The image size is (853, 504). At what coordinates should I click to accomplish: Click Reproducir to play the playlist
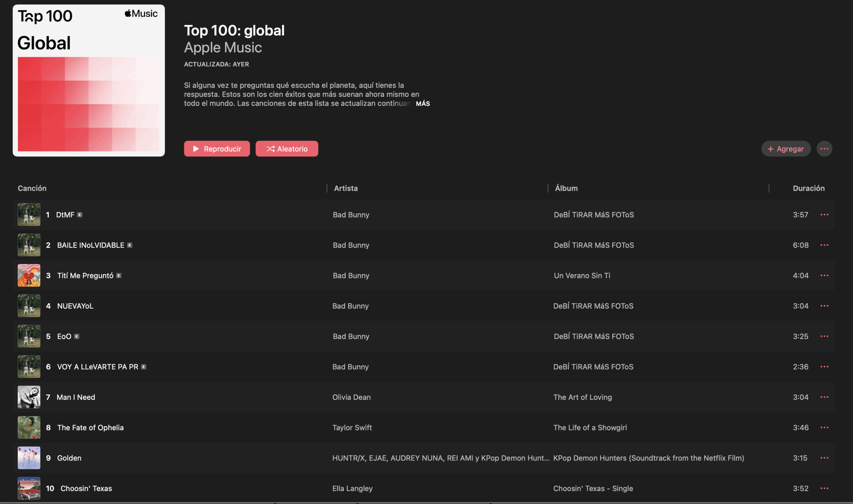tap(217, 149)
